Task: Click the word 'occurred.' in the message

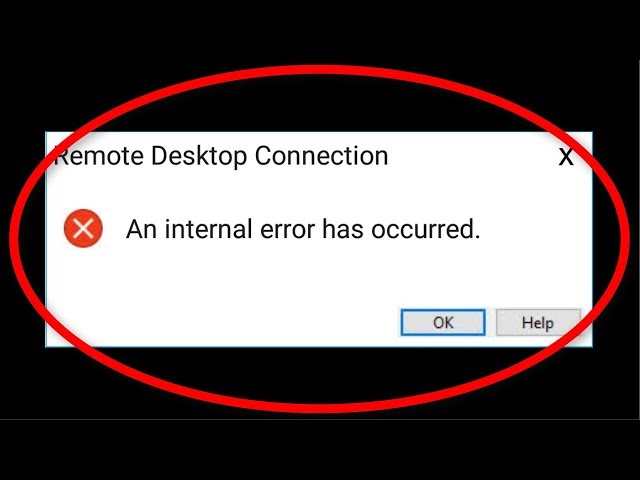Action: click(425, 229)
